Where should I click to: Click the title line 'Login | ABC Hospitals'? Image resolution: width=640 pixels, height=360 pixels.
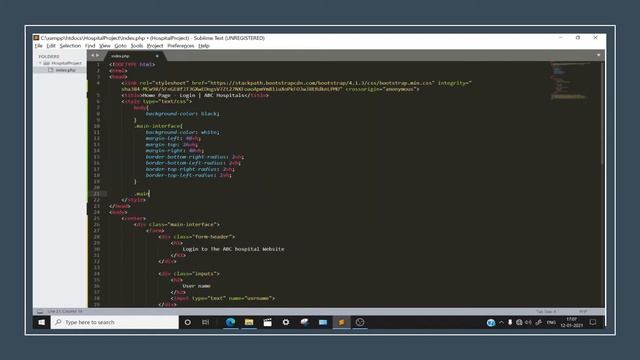pos(195,95)
